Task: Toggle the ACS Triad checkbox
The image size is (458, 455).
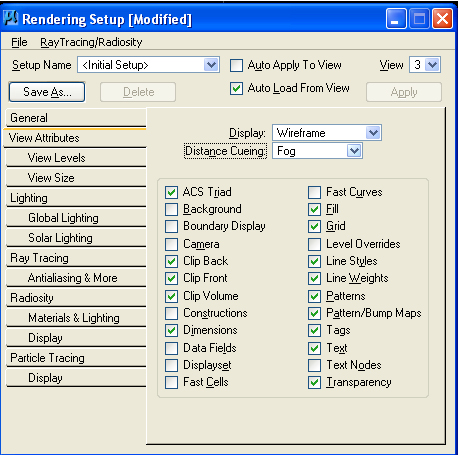Action: 171,192
